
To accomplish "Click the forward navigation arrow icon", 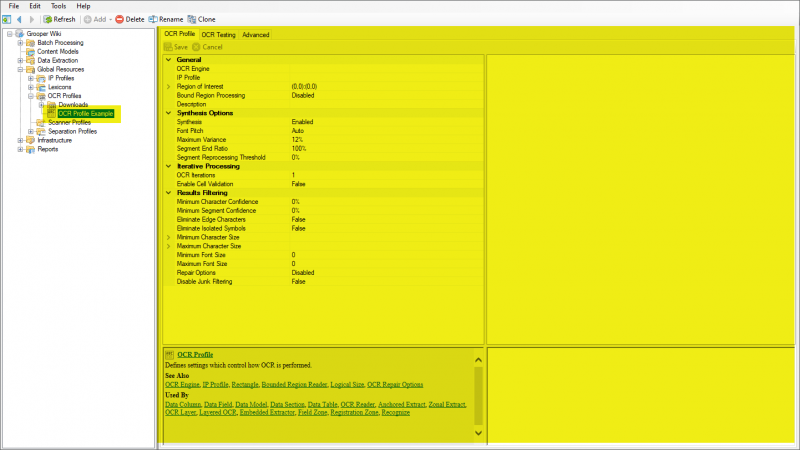I will [32, 19].
